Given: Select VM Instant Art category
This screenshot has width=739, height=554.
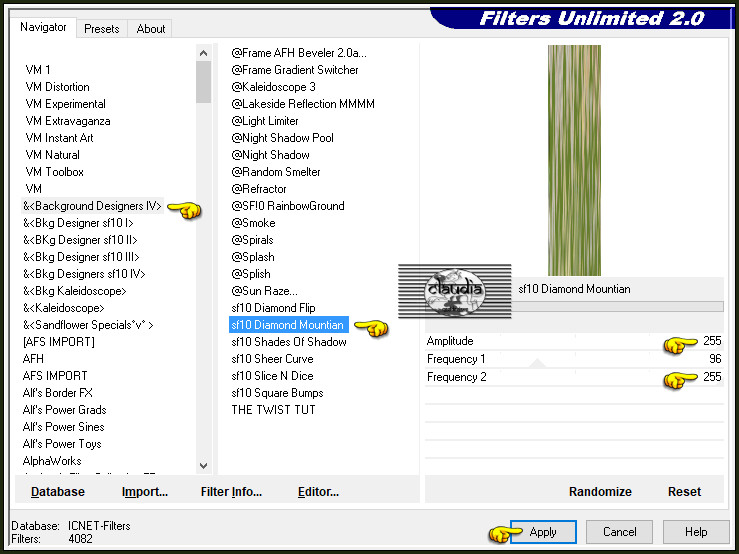Looking at the screenshot, I should pos(59,138).
